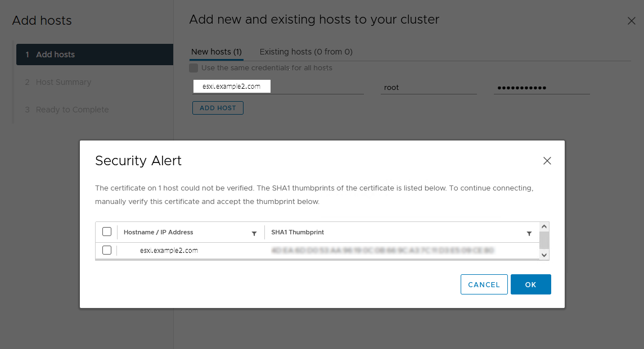Image resolution: width=644 pixels, height=349 pixels.
Task: Cancel the Security Alert
Action: point(484,284)
